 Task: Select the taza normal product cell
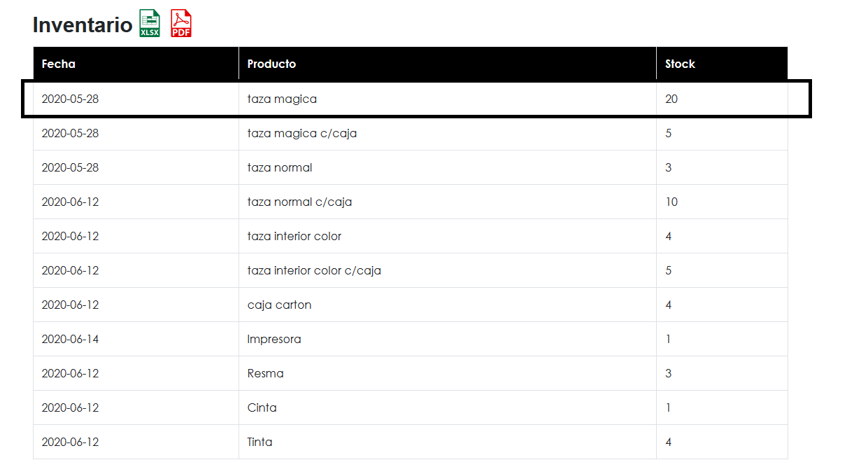coord(448,167)
